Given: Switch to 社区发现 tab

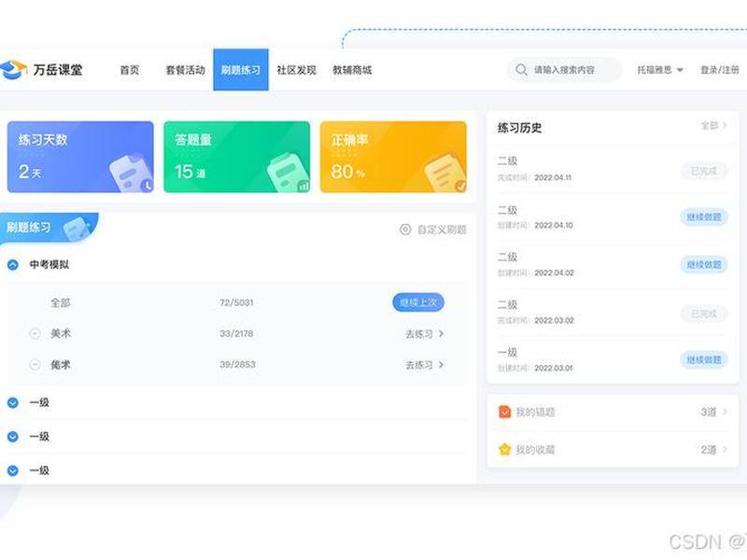Looking at the screenshot, I should (x=296, y=70).
